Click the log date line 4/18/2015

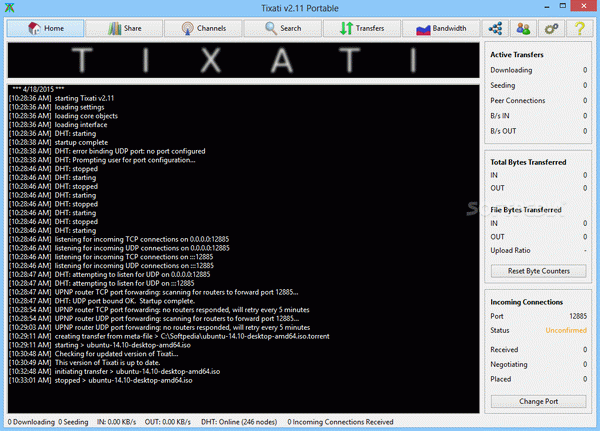click(x=38, y=89)
